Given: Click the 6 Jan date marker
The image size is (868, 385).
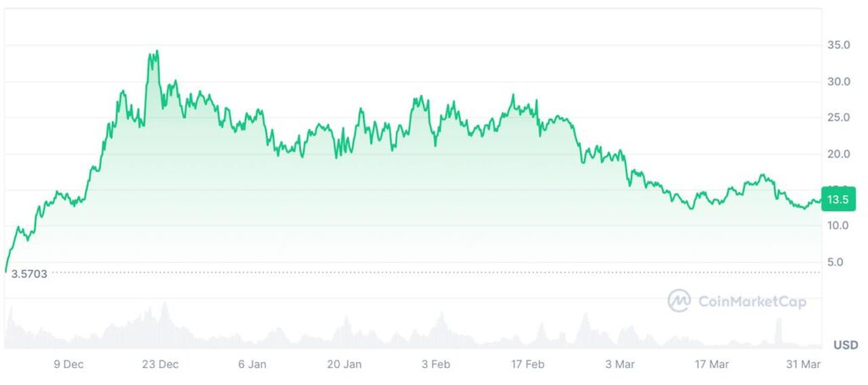Looking at the screenshot, I should point(253,365).
